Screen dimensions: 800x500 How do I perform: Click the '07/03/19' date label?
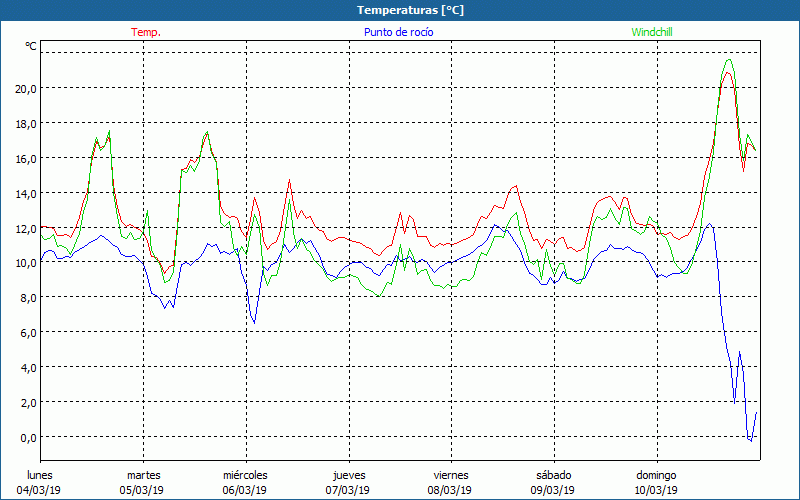347,490
